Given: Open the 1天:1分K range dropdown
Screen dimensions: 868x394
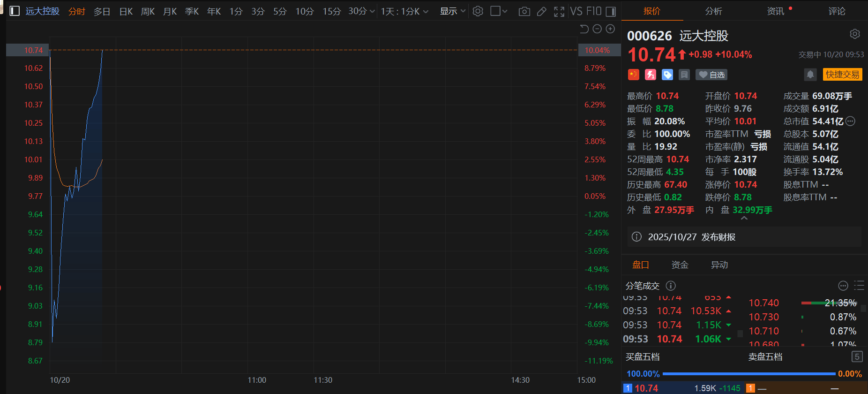Looking at the screenshot, I should [404, 11].
